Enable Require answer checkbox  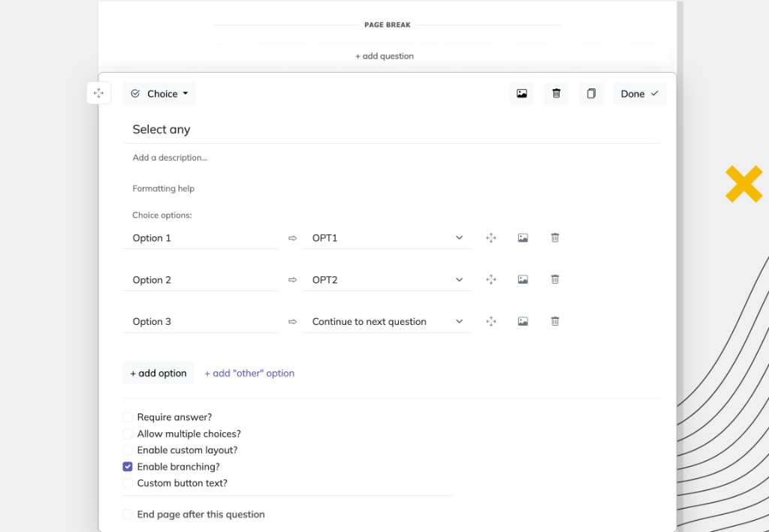coord(128,417)
